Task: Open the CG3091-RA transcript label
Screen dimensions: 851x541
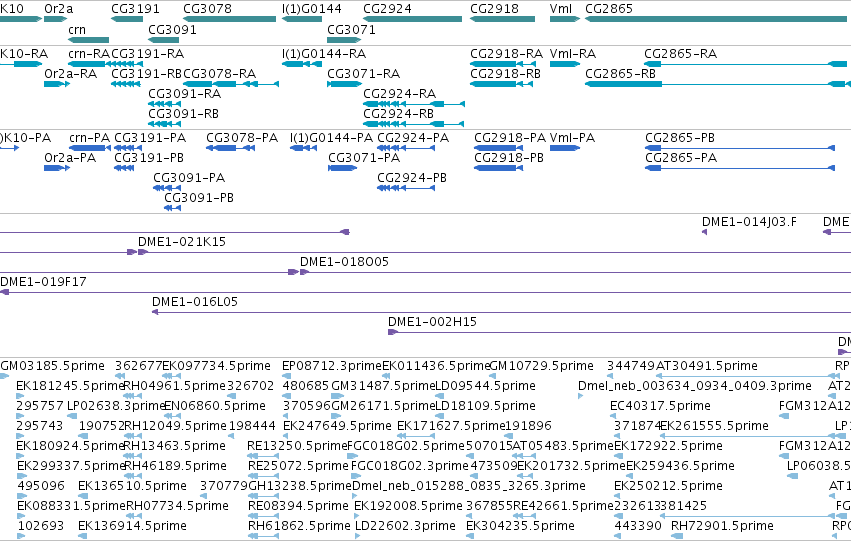Action: tap(185, 94)
